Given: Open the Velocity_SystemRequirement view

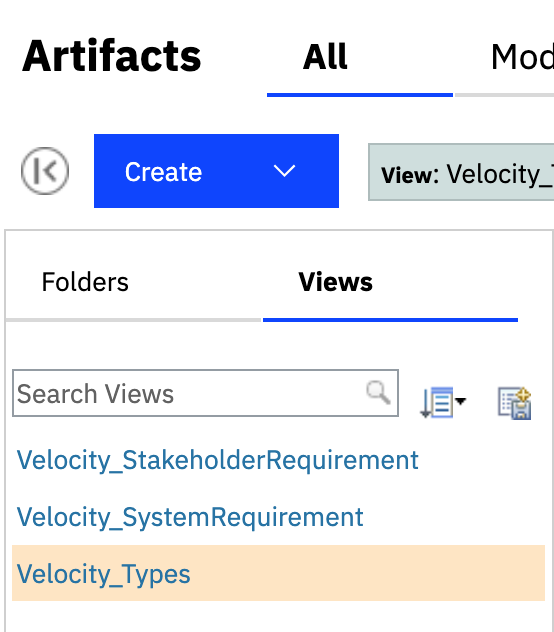Looking at the screenshot, I should click(190, 517).
